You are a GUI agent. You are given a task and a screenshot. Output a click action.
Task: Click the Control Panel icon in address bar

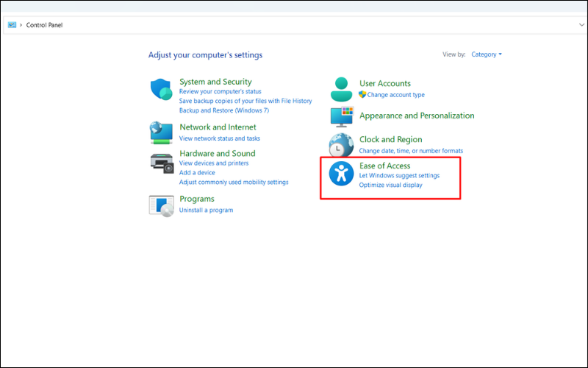12,24
